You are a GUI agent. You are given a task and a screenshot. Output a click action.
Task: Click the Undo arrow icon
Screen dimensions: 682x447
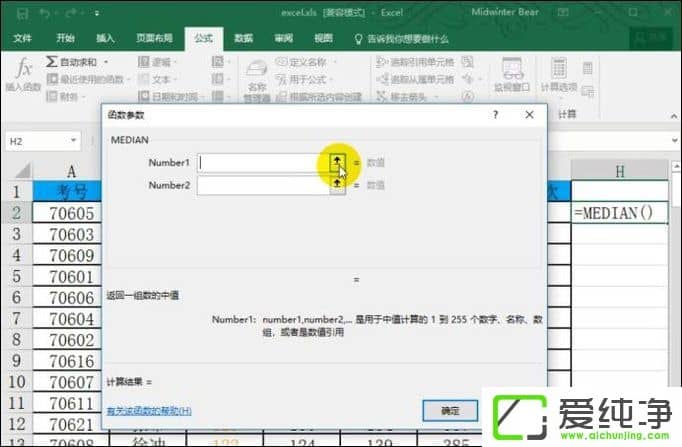click(x=44, y=13)
